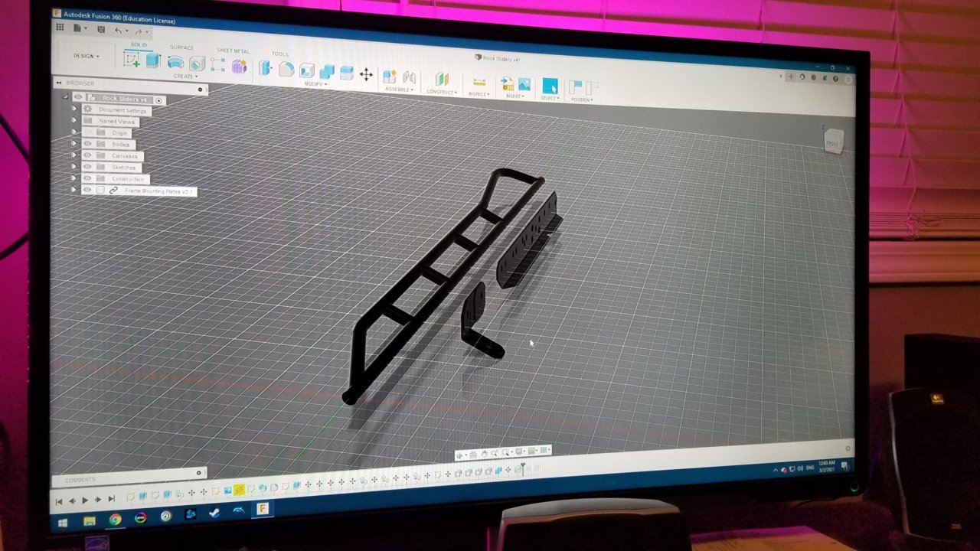Click the Help question mark icon
This screenshot has width=980, height=551.
click(836, 78)
